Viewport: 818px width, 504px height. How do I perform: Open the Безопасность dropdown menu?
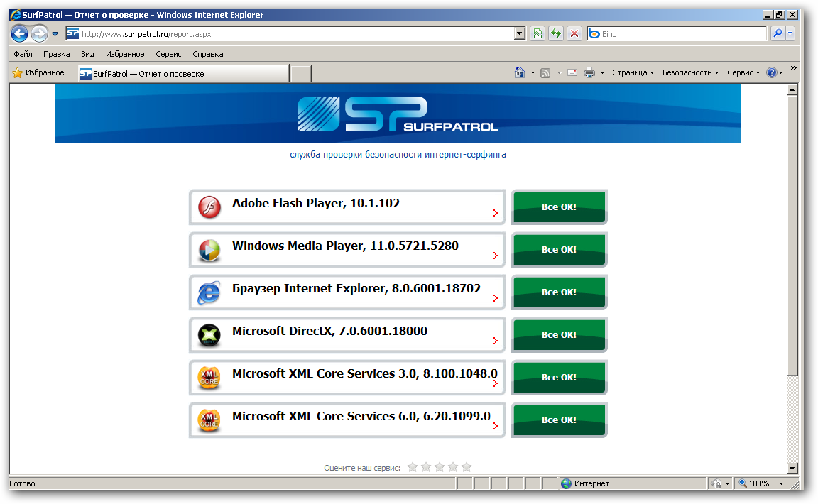(x=690, y=72)
